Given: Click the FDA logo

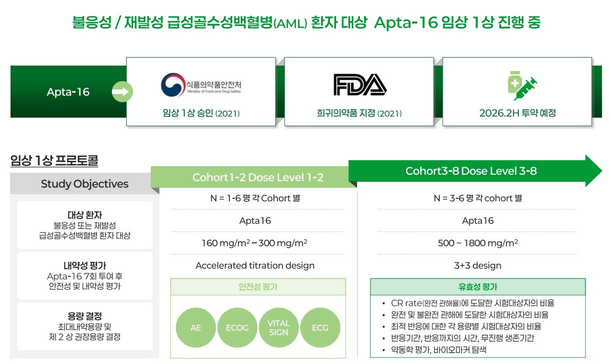Looking at the screenshot, I should [360, 85].
